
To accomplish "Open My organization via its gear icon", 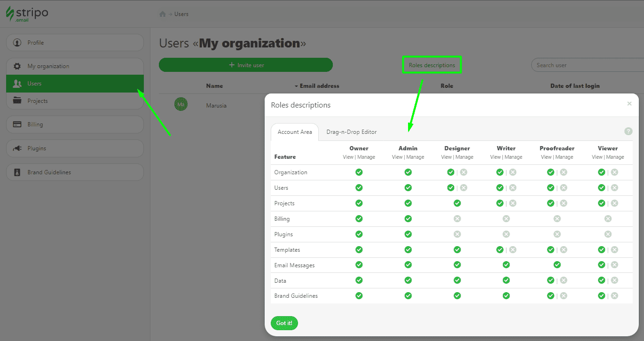I will click(x=16, y=66).
